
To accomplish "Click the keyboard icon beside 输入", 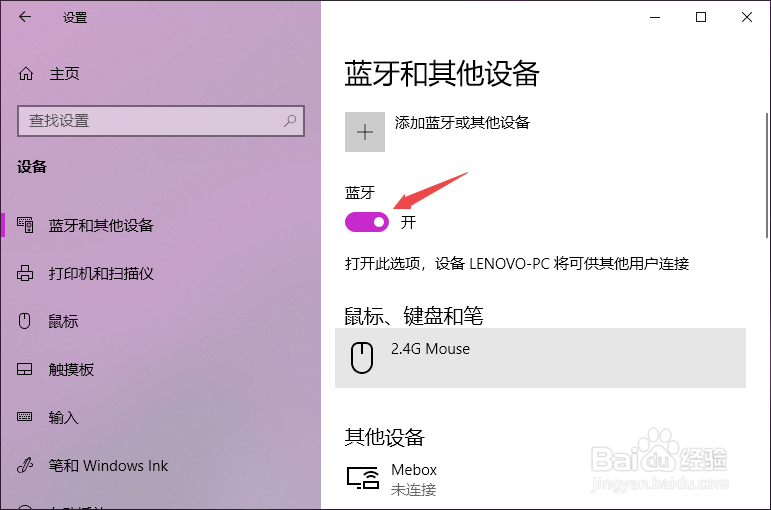I will (25, 417).
